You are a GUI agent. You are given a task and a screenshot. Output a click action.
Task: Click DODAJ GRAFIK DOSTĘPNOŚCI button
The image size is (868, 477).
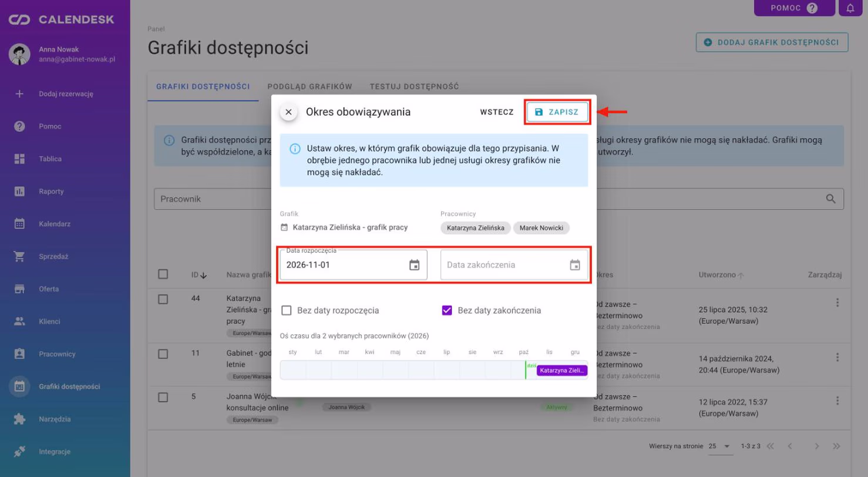click(x=772, y=42)
